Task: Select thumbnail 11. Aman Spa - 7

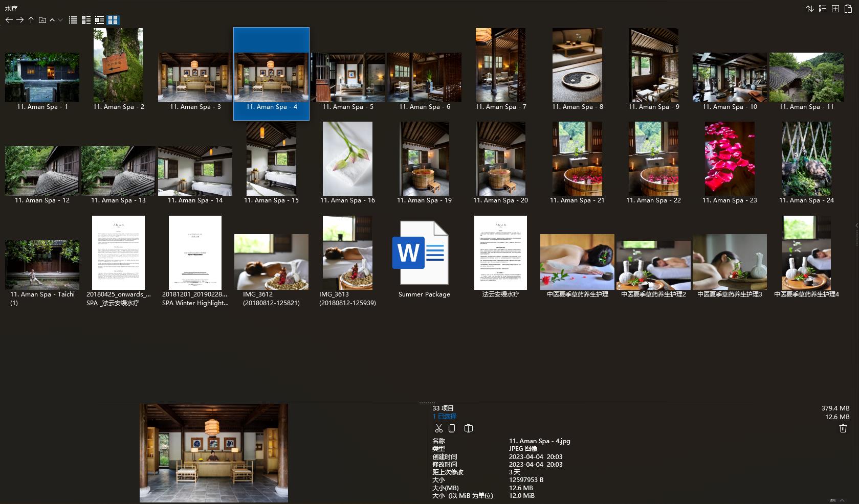Action: [500, 65]
